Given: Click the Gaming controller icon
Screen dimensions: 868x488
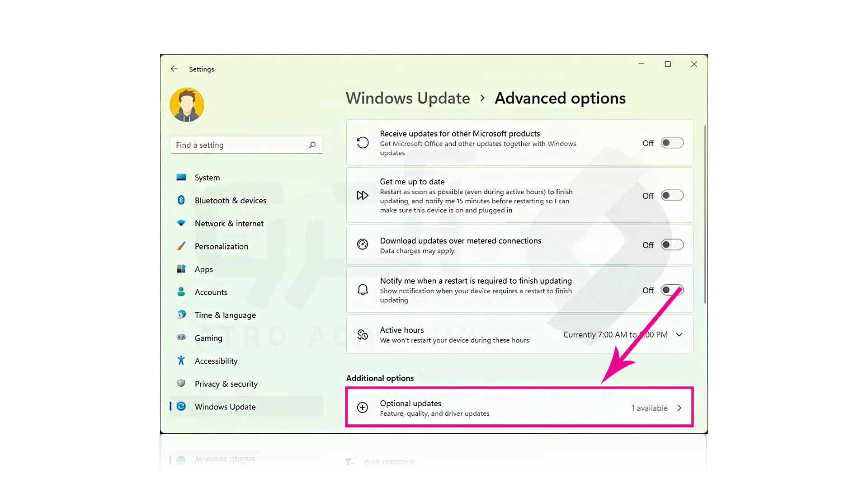Looking at the screenshot, I should point(181,338).
